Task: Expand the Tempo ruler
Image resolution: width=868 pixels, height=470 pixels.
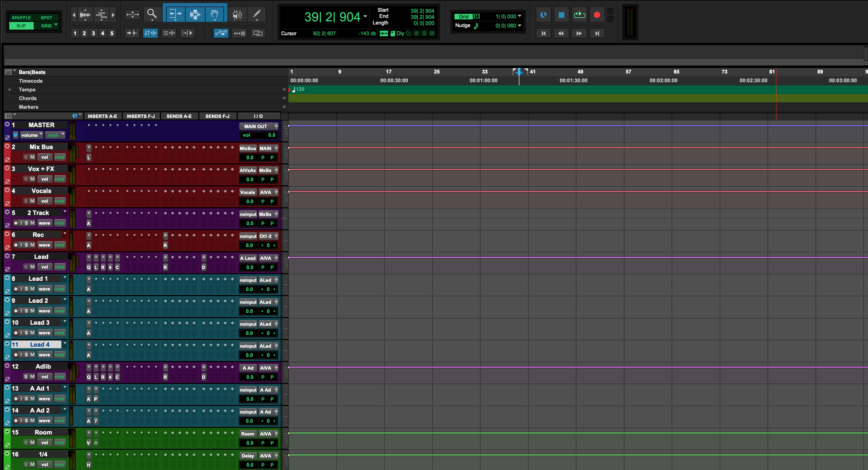Action: pos(10,90)
